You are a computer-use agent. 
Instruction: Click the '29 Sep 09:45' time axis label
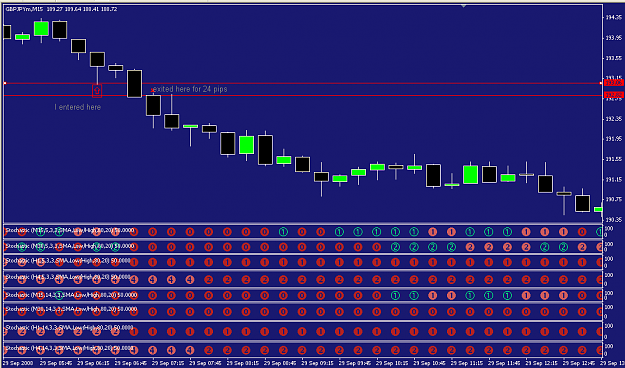[x=355, y=363]
